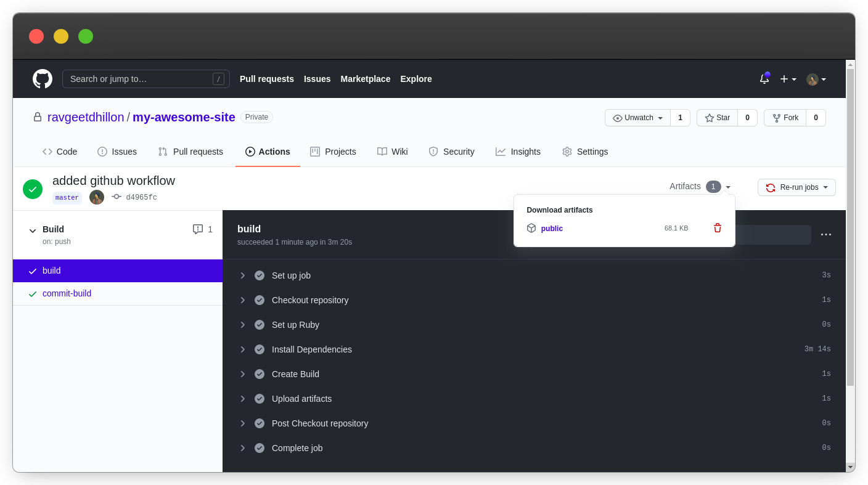Click the green success checkmark circle
The width and height of the screenshot is (868, 485).
[x=33, y=189]
